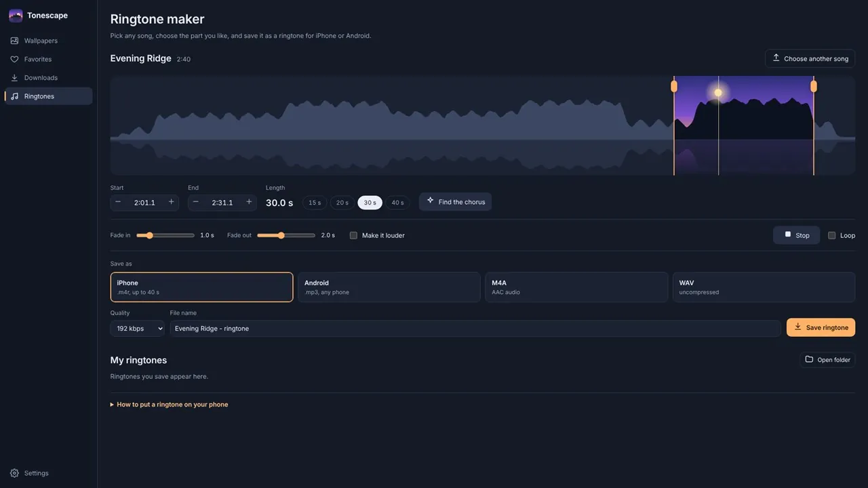Select the 20 s length preset

(x=342, y=203)
